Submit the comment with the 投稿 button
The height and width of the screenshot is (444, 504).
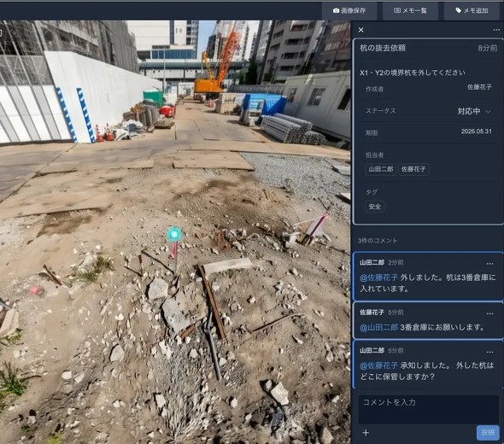pos(488,432)
